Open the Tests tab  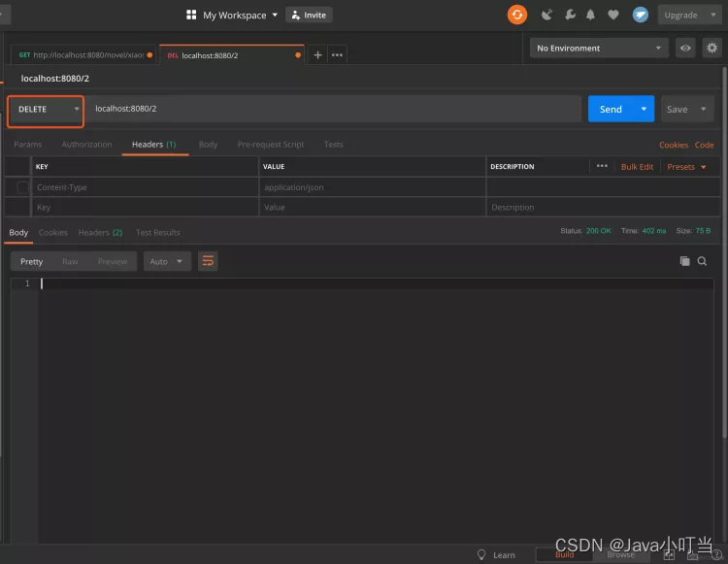(x=333, y=145)
